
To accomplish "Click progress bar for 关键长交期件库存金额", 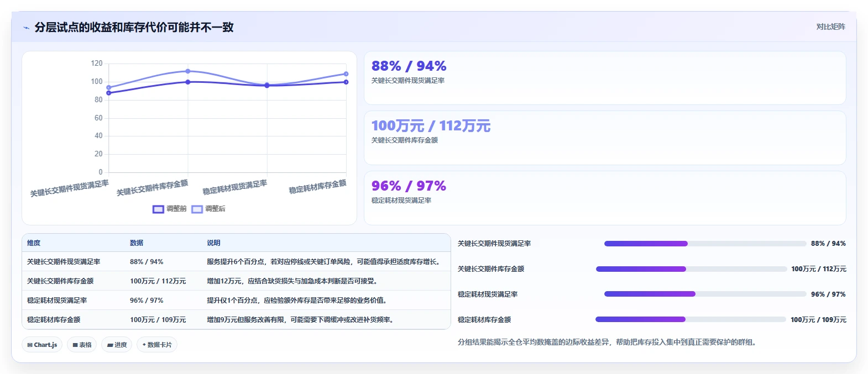I will coord(691,269).
